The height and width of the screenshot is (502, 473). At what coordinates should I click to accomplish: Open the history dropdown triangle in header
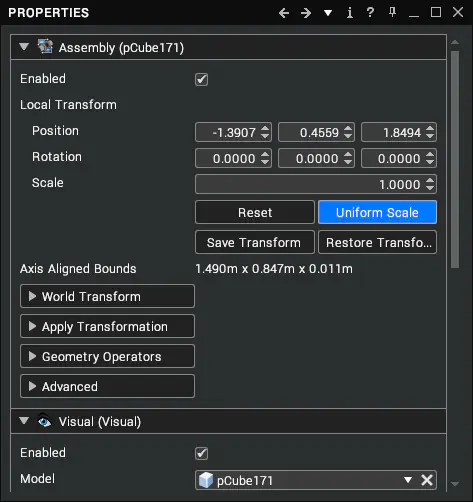click(328, 13)
